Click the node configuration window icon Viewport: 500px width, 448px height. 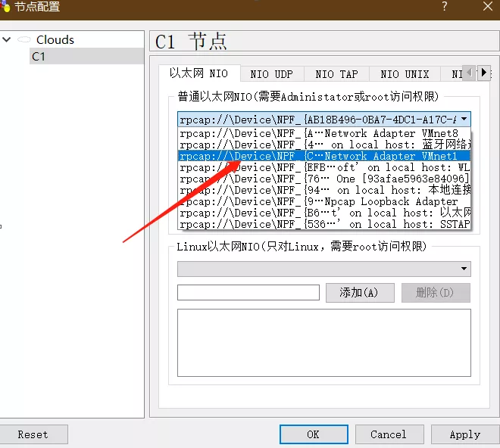point(5,7)
